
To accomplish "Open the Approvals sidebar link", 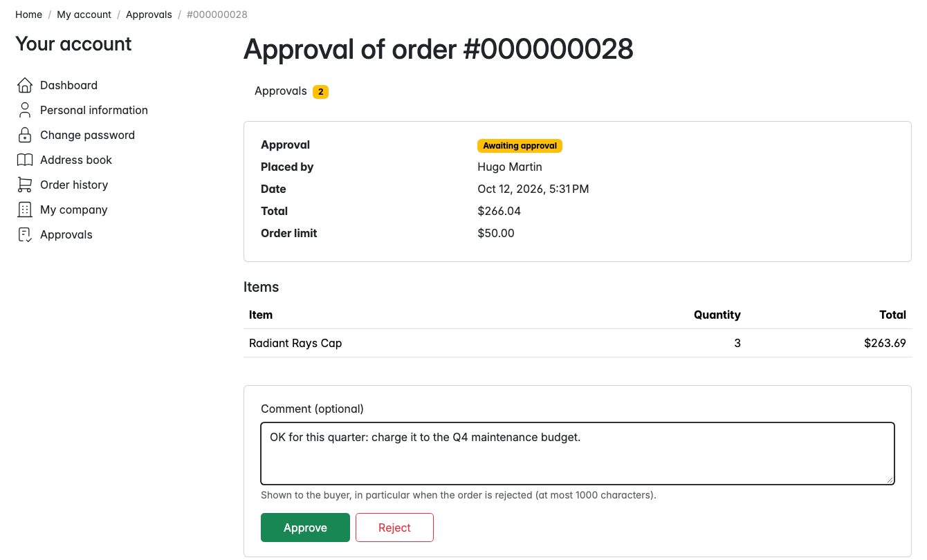I will [66, 234].
